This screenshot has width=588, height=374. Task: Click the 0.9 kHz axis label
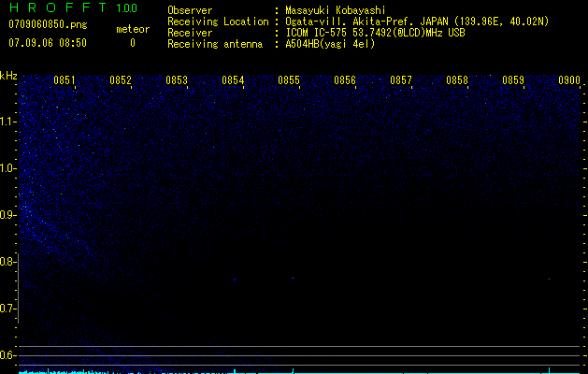(7, 215)
